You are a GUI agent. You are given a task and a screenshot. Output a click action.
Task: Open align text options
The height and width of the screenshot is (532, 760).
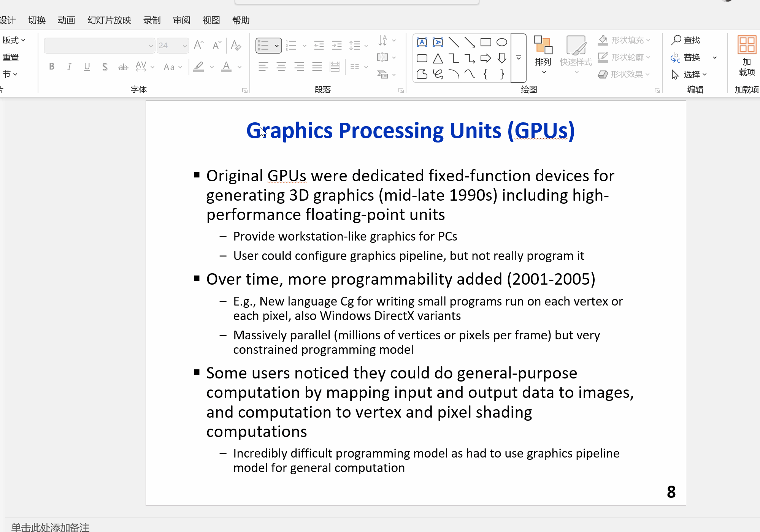[x=387, y=57]
